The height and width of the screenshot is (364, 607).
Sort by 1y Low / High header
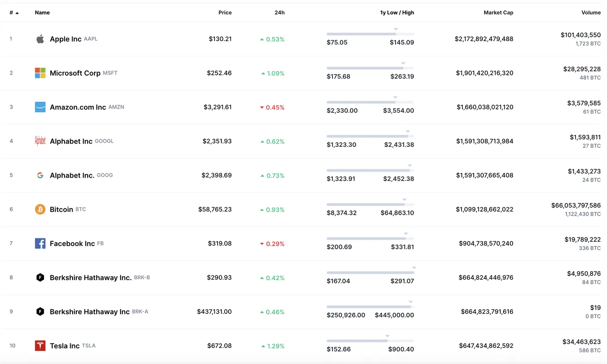pyautogui.click(x=397, y=13)
